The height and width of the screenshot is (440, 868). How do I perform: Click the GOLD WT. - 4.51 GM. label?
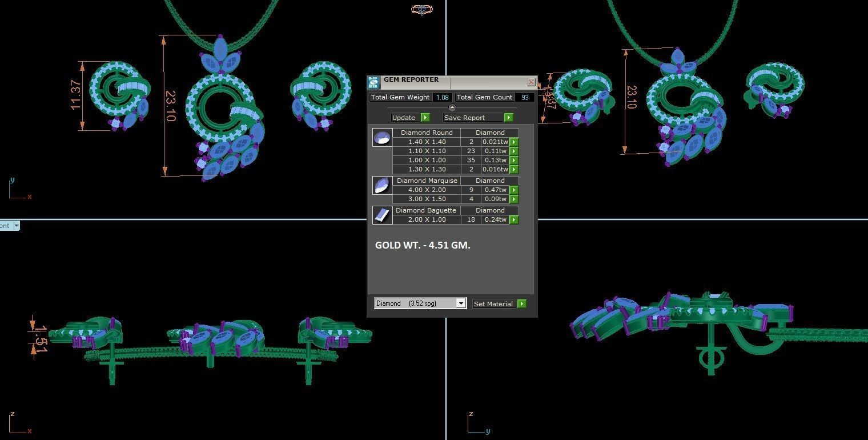423,245
